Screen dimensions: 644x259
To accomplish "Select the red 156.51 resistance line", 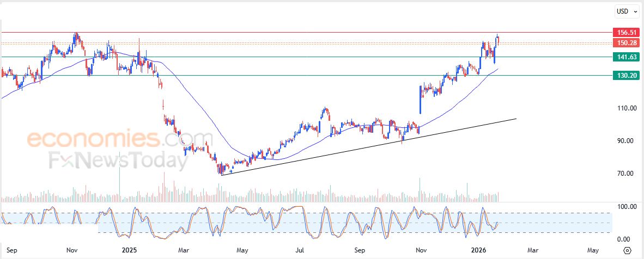I will pos(306,33).
